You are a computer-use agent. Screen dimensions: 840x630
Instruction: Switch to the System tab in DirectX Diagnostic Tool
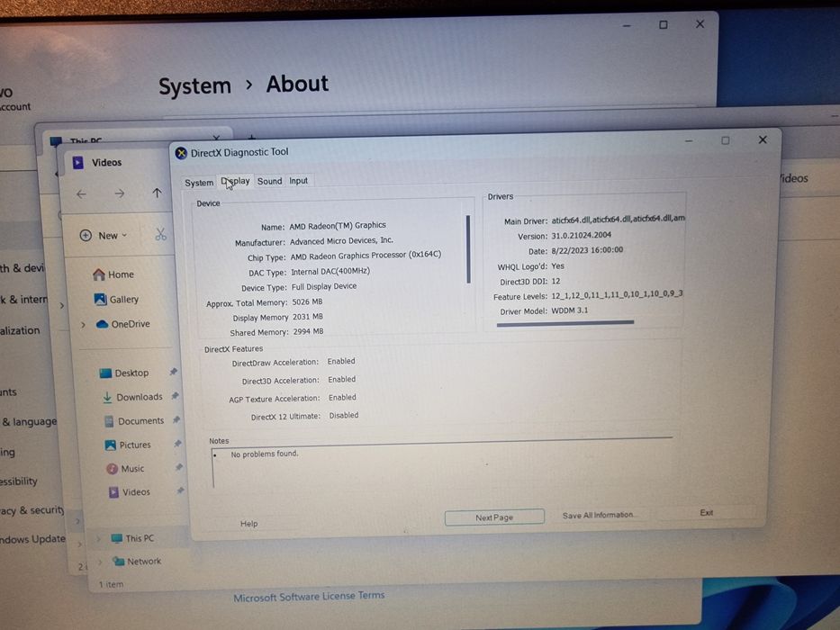(x=199, y=183)
